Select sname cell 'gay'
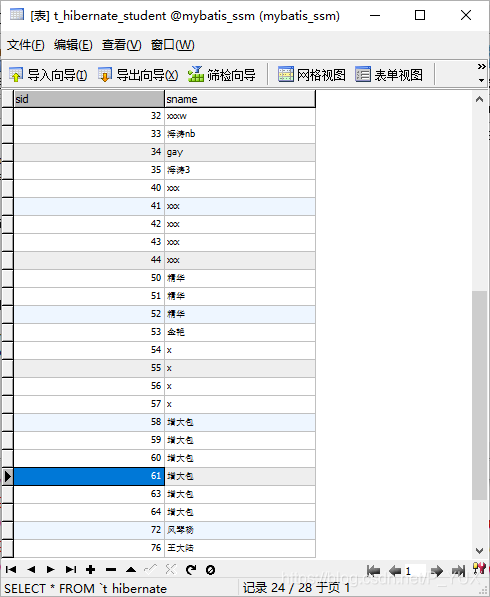This screenshot has width=490, height=597. coord(240,152)
